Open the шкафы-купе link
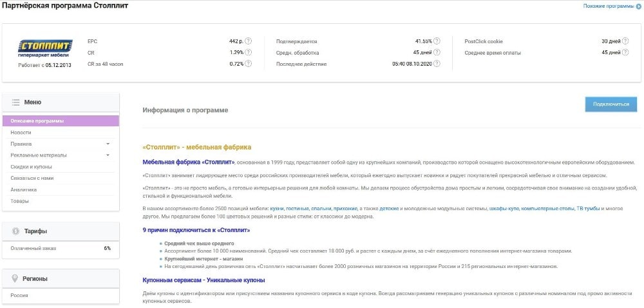Viewport: 644px width, 308px height. tap(504, 209)
